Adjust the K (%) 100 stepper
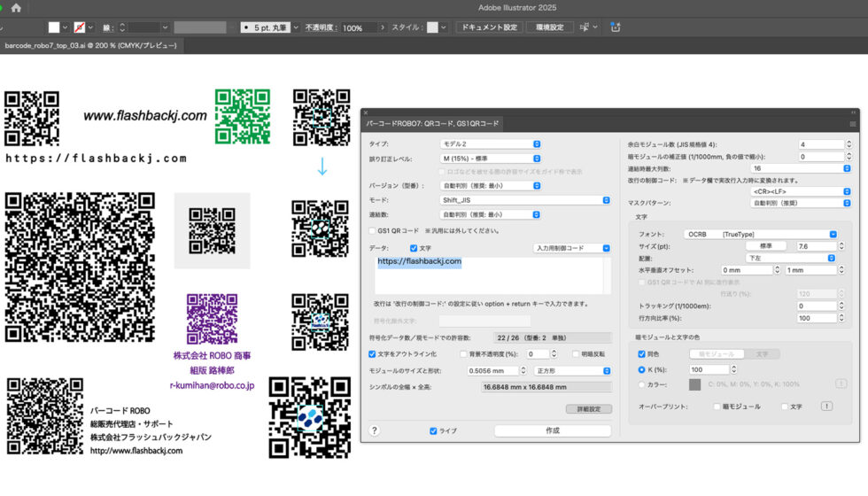Screen dimensions: 868x496 (x=733, y=369)
